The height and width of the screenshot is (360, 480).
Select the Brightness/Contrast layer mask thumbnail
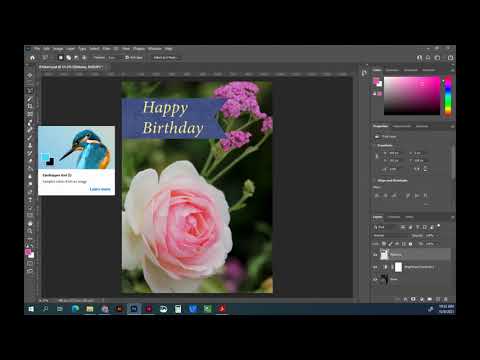(x=398, y=267)
